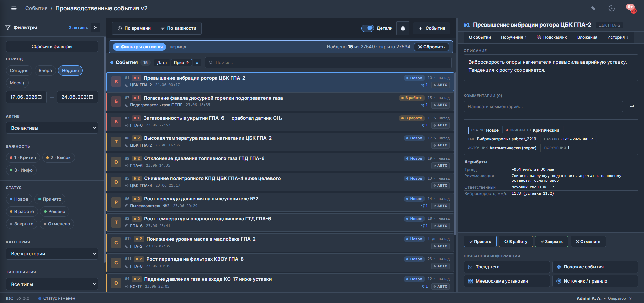The image size is (644, 303).
Task: Switch theme with the moon icon
Action: coord(612,8)
